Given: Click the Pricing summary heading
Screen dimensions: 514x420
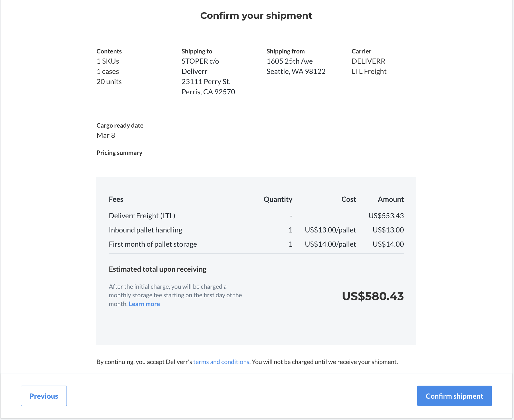Looking at the screenshot, I should (x=119, y=153).
